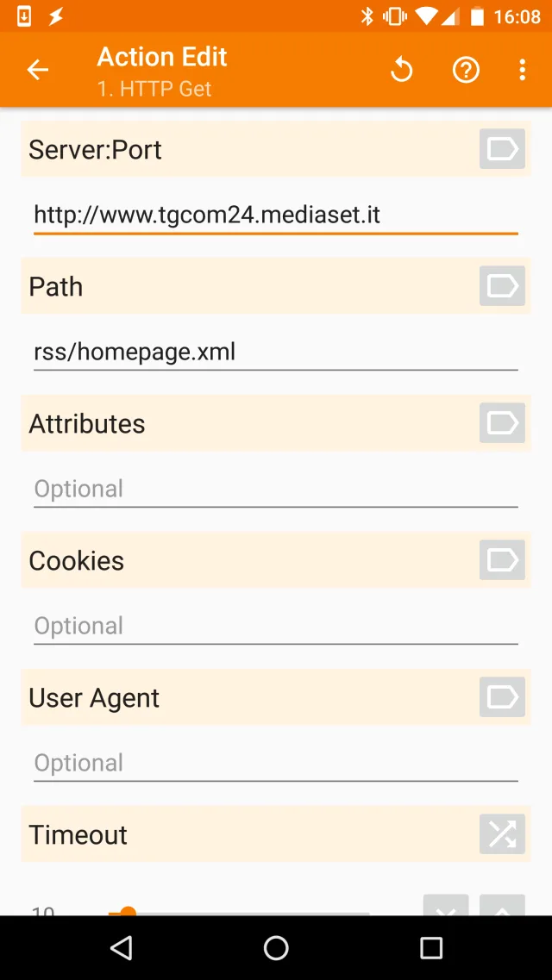
Task: Tap the variable tag icon beside Cookies
Action: pyautogui.click(x=501, y=560)
